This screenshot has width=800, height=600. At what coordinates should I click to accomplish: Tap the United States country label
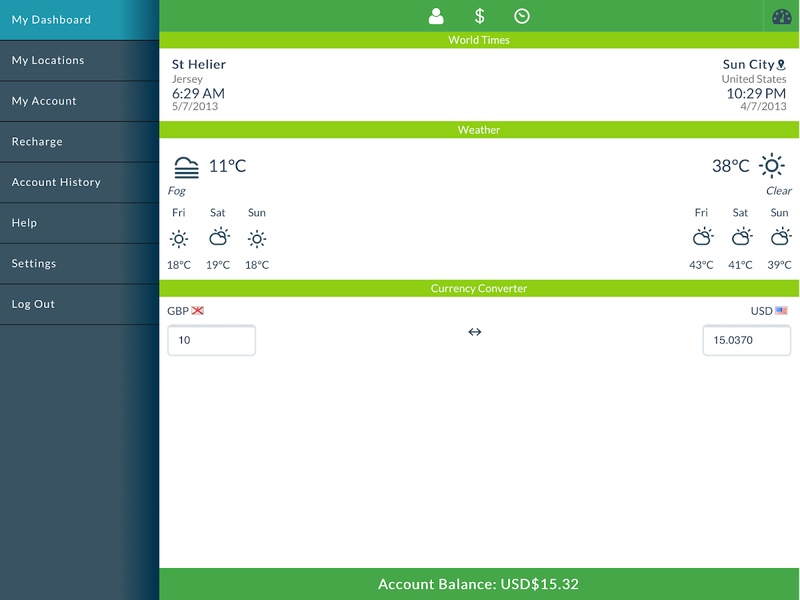point(754,79)
